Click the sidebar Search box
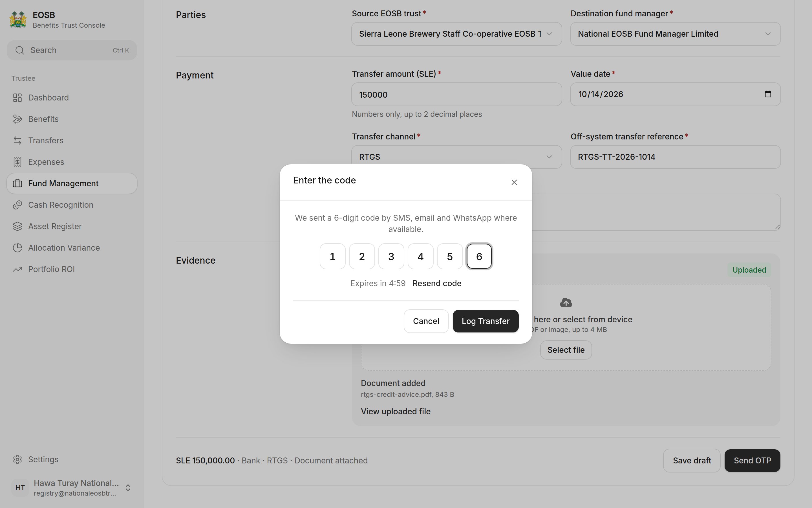 pyautogui.click(x=72, y=51)
